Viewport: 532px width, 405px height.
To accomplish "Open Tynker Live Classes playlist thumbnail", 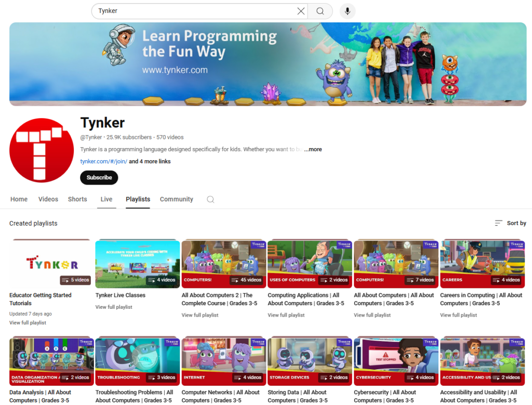I will 138,264.
